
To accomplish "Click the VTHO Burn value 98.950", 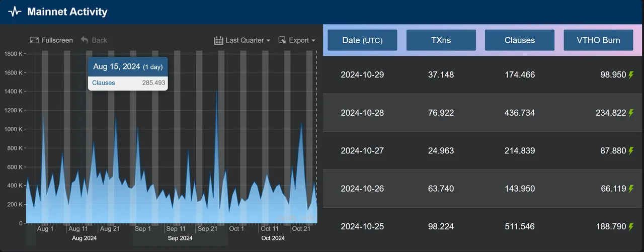I will pos(613,75).
